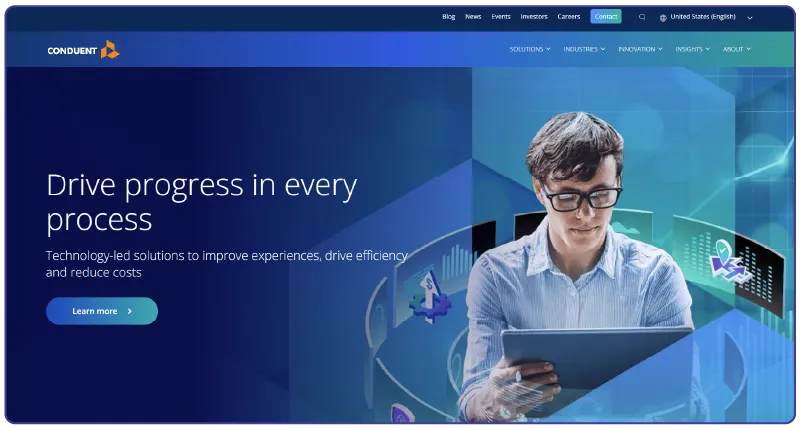
Task: Navigate to the Careers link
Action: click(x=569, y=17)
